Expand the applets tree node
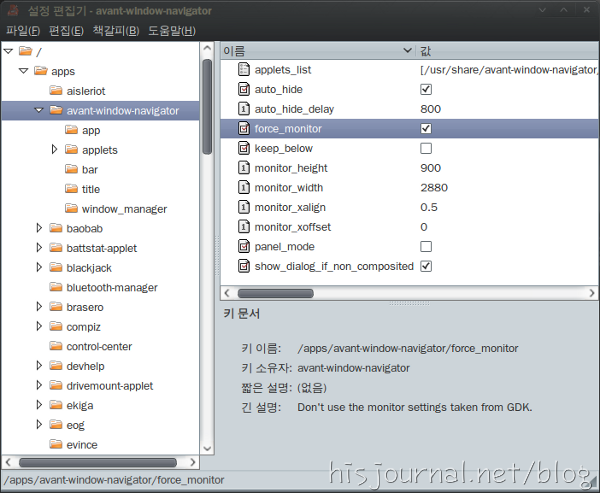The width and height of the screenshot is (600, 493). [54, 149]
